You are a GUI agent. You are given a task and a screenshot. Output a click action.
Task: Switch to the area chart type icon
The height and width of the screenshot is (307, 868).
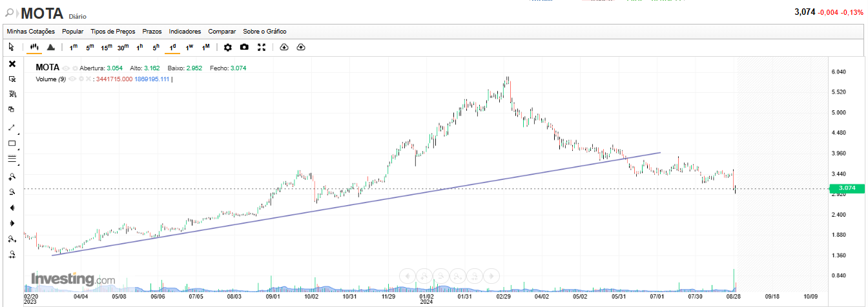50,47
